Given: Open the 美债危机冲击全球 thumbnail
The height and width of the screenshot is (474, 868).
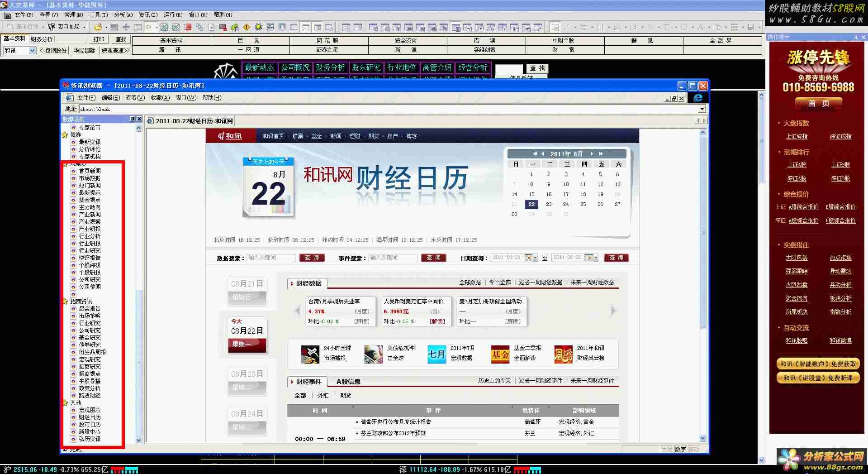Looking at the screenshot, I should (x=374, y=354).
